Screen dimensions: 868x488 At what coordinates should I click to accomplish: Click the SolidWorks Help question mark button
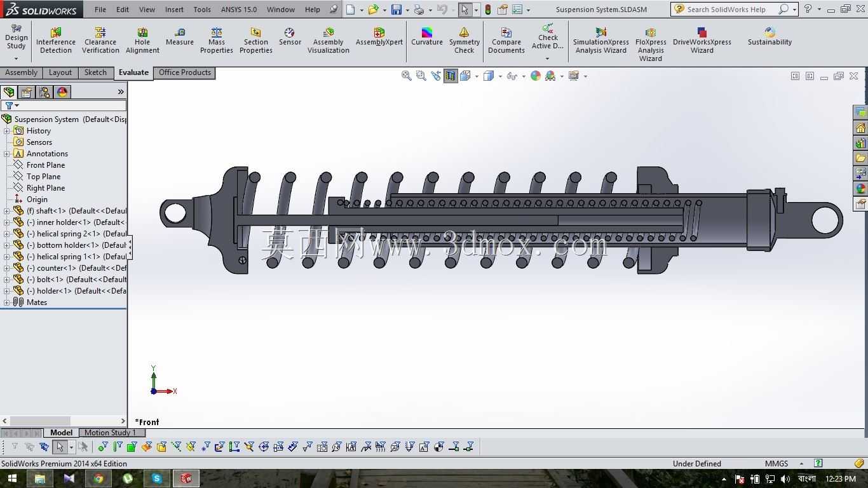click(808, 9)
